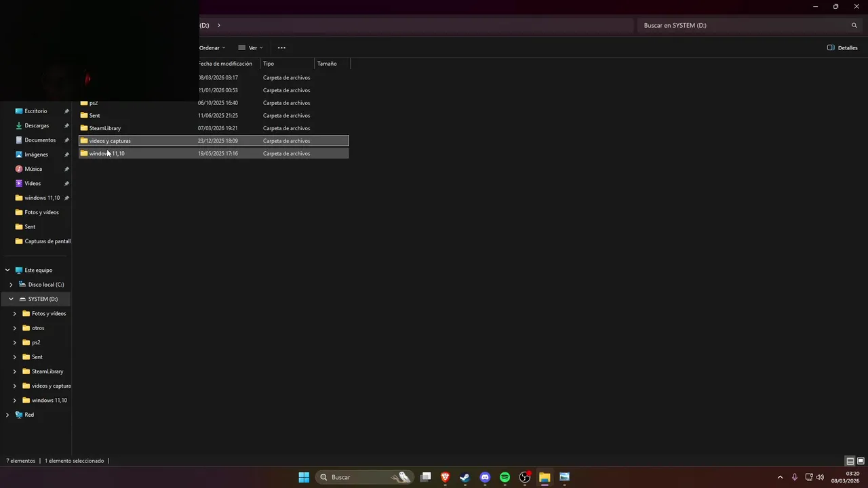Open Discord from the taskbar
Image resolution: width=868 pixels, height=488 pixels.
(485, 477)
